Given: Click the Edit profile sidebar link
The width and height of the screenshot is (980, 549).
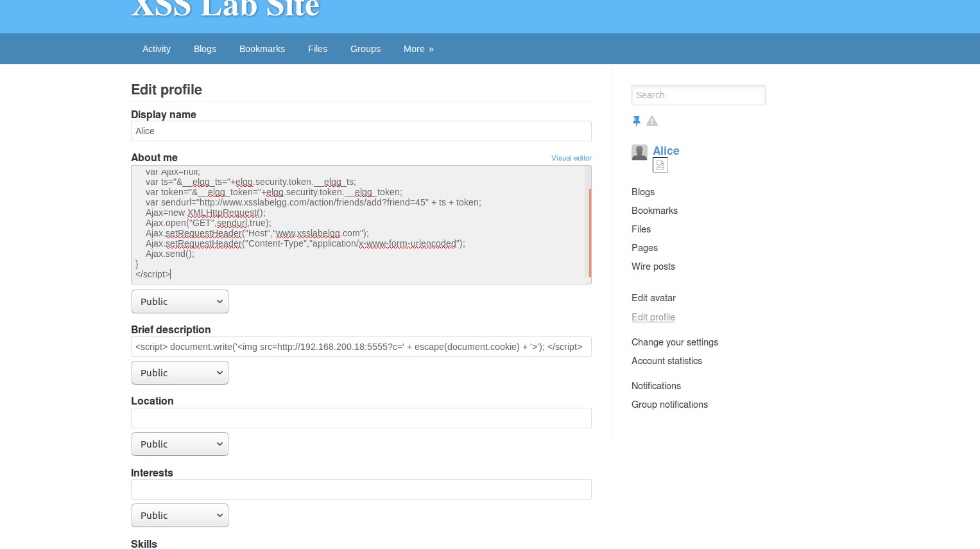Looking at the screenshot, I should tap(653, 317).
